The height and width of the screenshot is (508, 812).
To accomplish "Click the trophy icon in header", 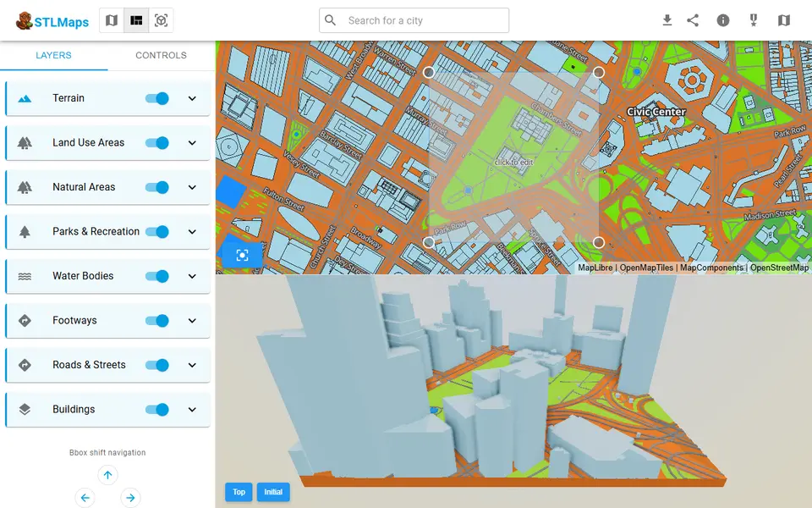I will click(x=754, y=20).
